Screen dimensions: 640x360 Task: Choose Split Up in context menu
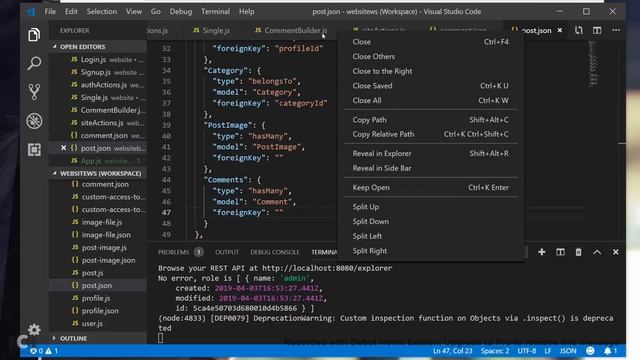coord(431,207)
